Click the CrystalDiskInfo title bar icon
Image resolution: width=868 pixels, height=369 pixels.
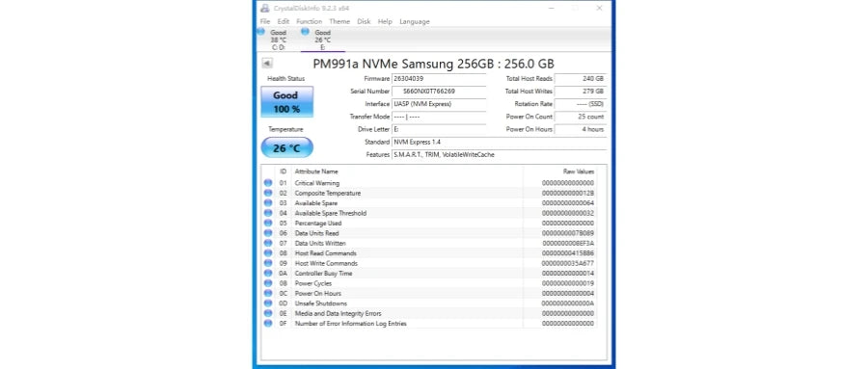pyautogui.click(x=265, y=9)
